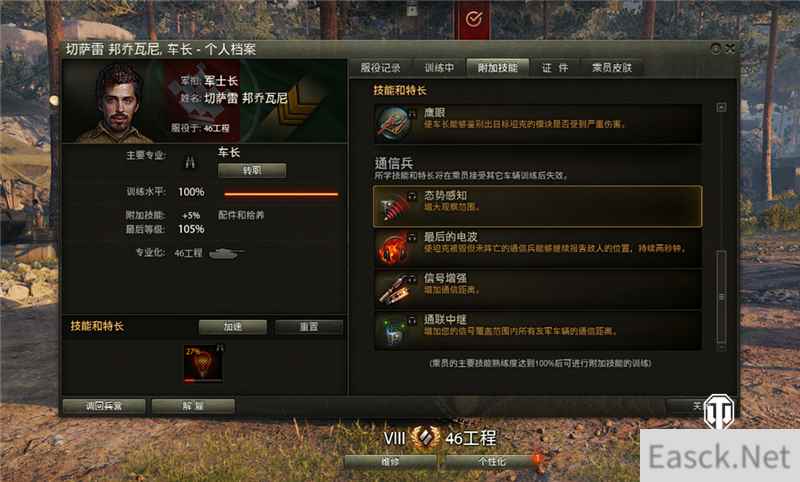Click the 加速 button

pos(233,327)
